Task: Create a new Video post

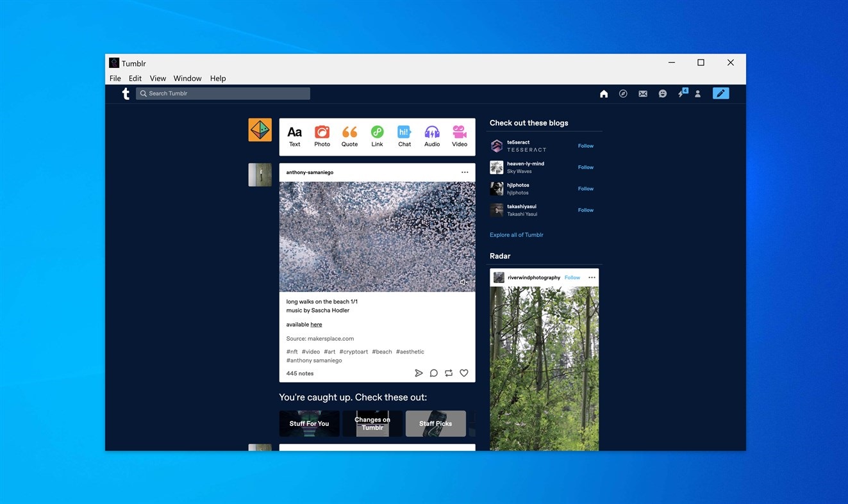Action: 460,136
